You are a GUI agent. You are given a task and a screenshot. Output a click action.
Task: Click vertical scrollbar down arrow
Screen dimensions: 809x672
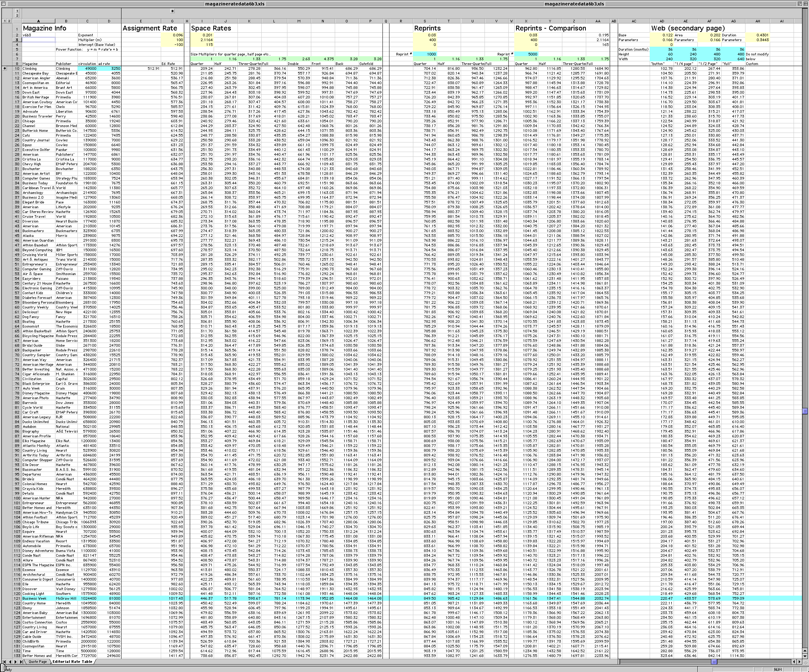click(x=805, y=656)
